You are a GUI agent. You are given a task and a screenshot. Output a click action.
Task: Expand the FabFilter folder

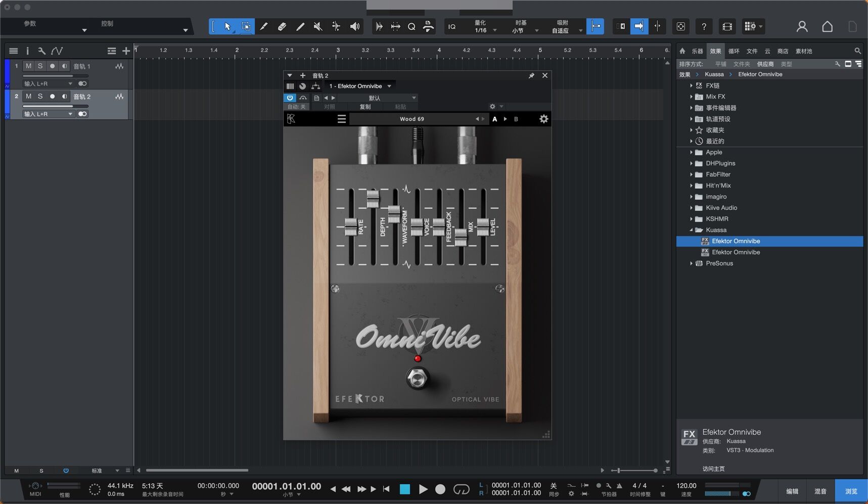pyautogui.click(x=691, y=174)
